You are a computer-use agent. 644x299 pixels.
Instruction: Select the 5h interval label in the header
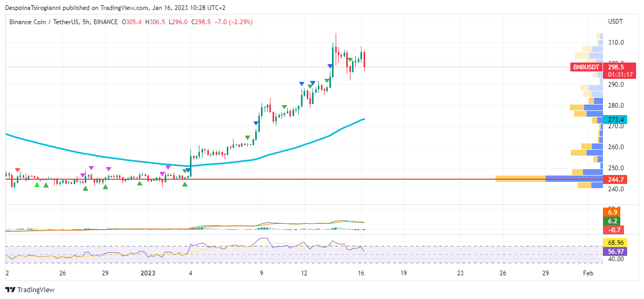[86, 22]
